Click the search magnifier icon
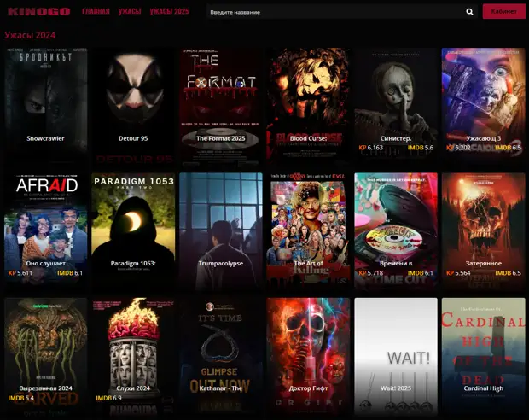 [x=469, y=12]
